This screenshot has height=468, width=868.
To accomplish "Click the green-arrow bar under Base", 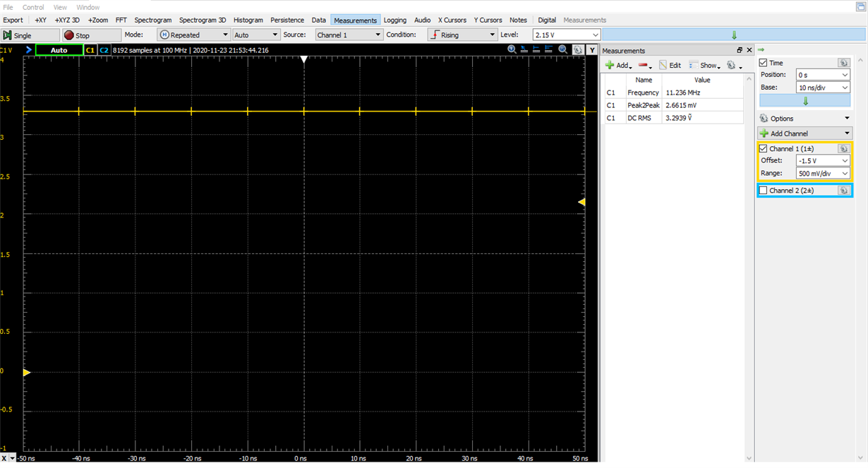I will click(x=804, y=101).
